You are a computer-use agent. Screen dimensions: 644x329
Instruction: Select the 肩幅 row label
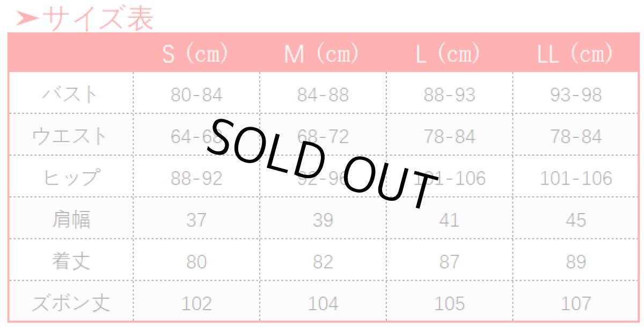pos(71,220)
